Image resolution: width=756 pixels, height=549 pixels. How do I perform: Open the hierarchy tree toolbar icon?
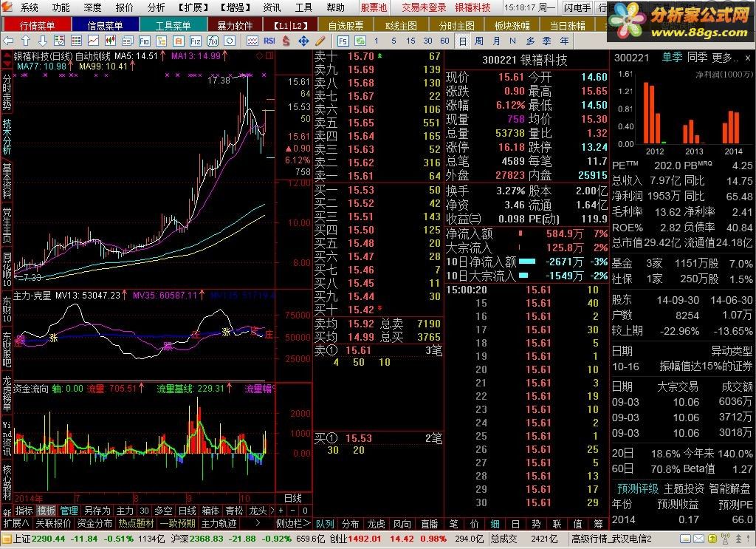point(161,41)
